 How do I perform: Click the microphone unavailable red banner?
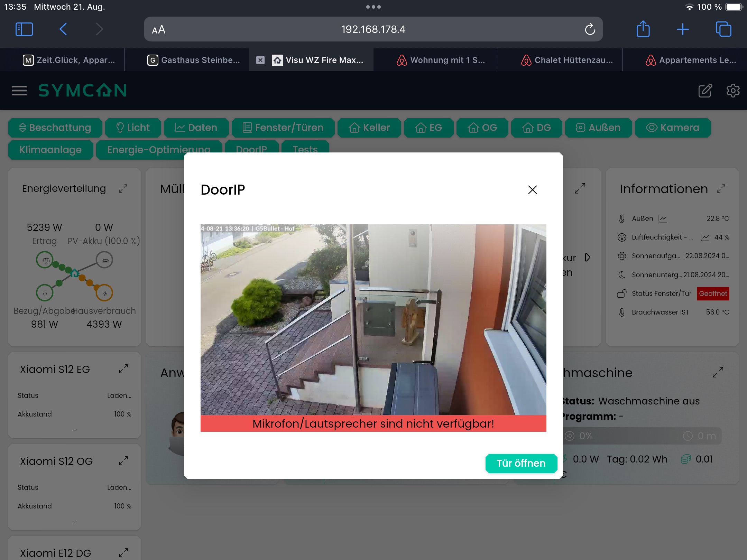[x=373, y=423]
